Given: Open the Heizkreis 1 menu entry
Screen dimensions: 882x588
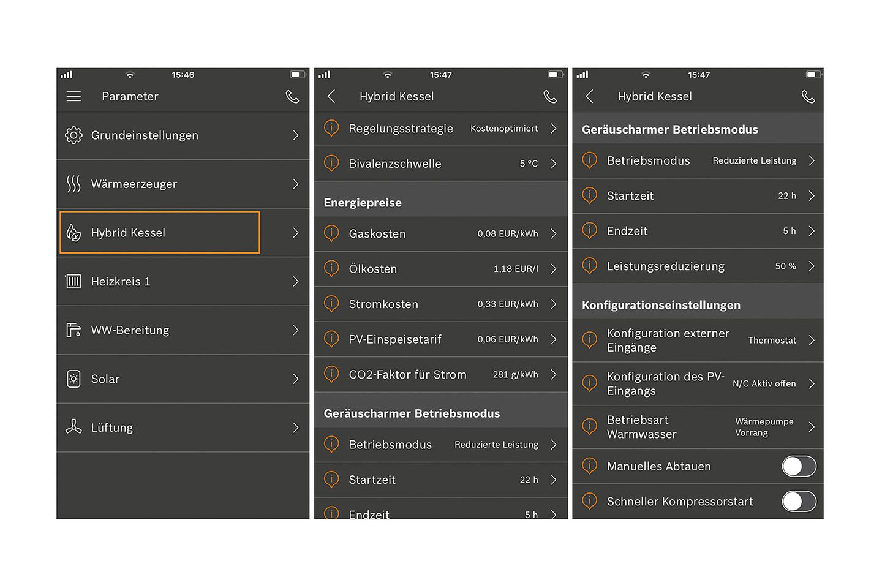Looking at the screenshot, I should point(183,282).
